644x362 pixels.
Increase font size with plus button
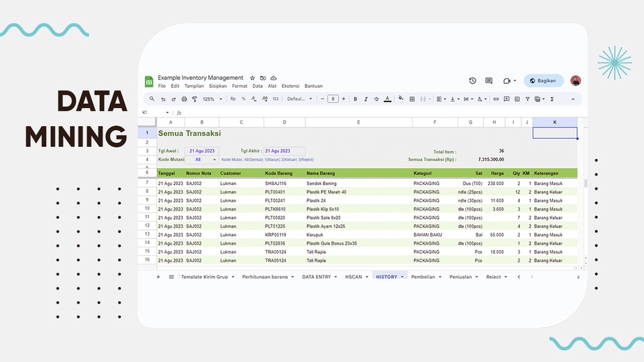tap(343, 99)
